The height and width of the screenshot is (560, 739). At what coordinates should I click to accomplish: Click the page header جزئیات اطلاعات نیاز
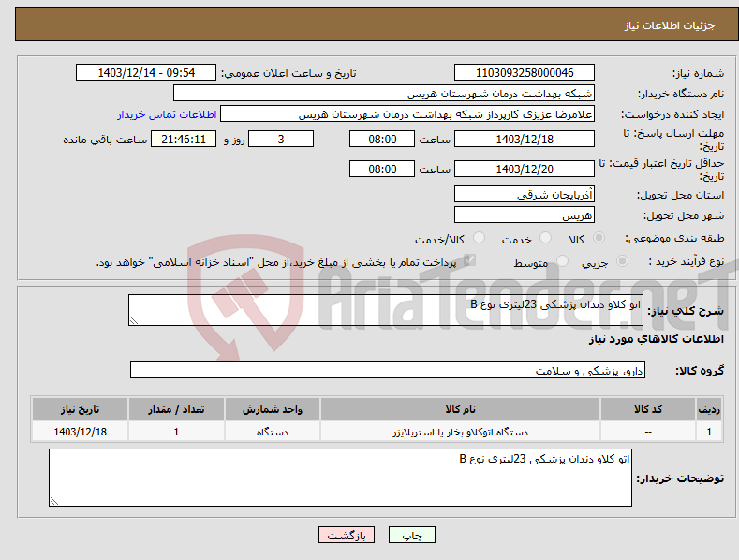670,25
